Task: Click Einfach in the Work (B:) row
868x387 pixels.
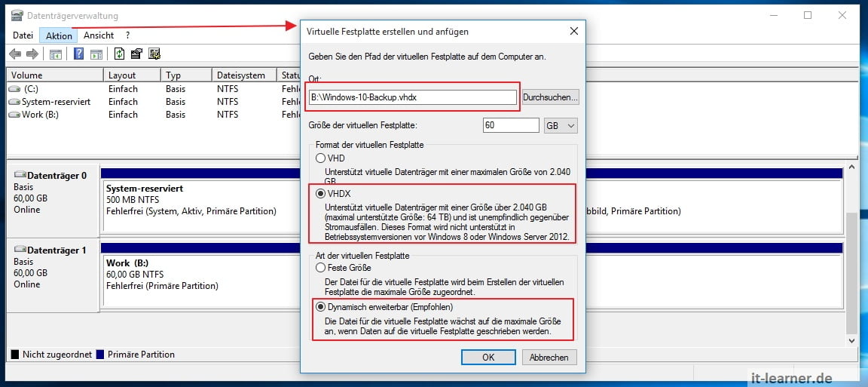Action: click(x=123, y=115)
